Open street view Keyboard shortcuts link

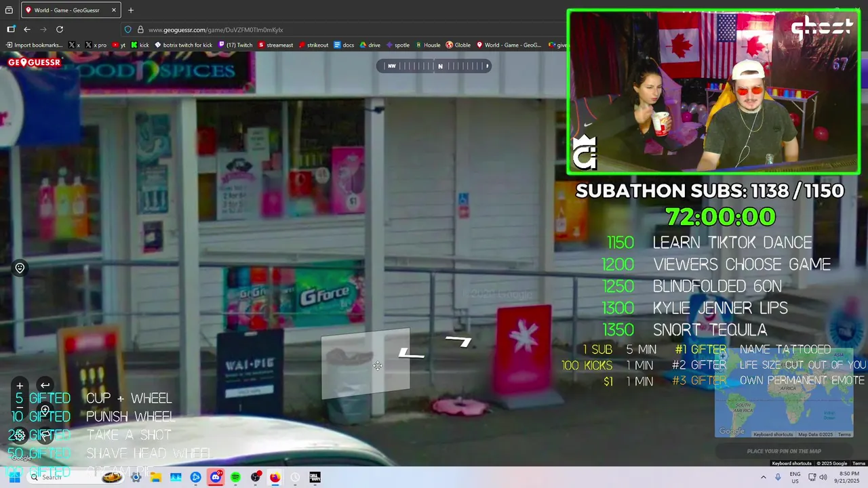click(791, 464)
